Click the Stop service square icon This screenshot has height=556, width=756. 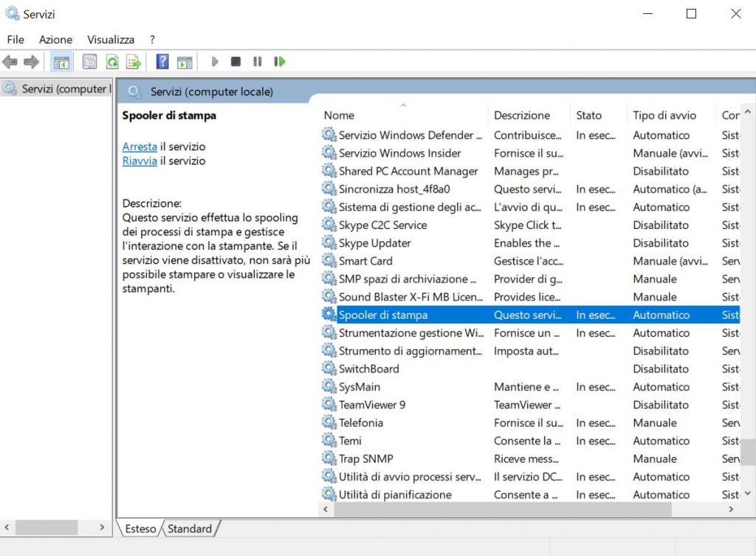236,62
